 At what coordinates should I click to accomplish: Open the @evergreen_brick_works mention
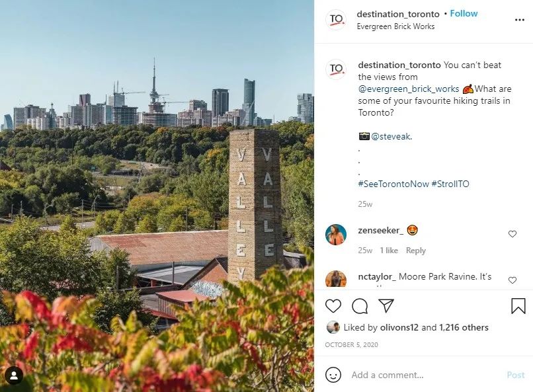pyautogui.click(x=409, y=89)
